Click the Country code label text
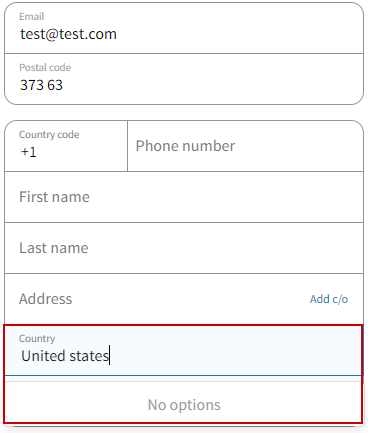The width and height of the screenshot is (368, 433). tap(49, 134)
